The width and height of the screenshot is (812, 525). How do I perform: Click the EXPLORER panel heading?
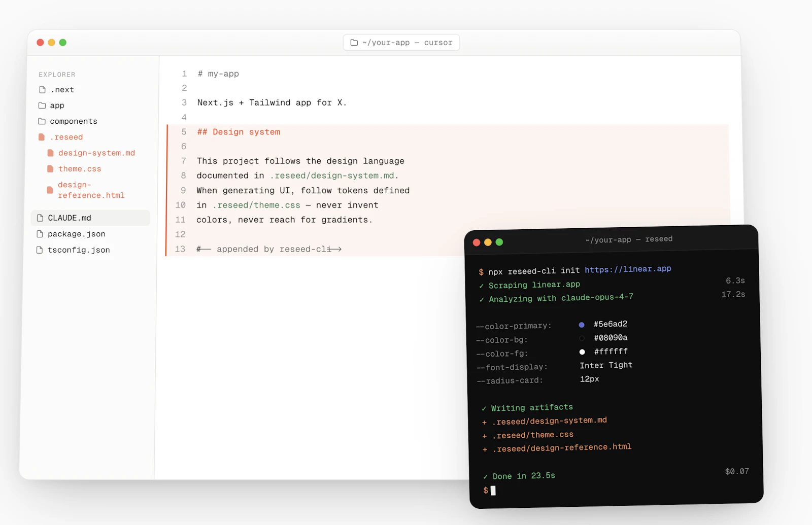click(57, 75)
